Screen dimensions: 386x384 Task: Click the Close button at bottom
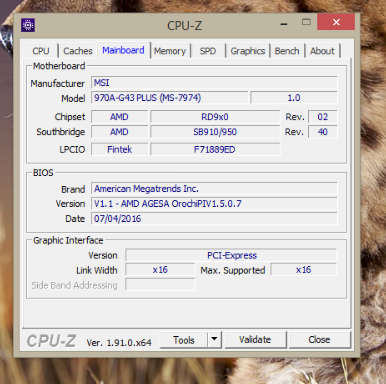tap(319, 340)
